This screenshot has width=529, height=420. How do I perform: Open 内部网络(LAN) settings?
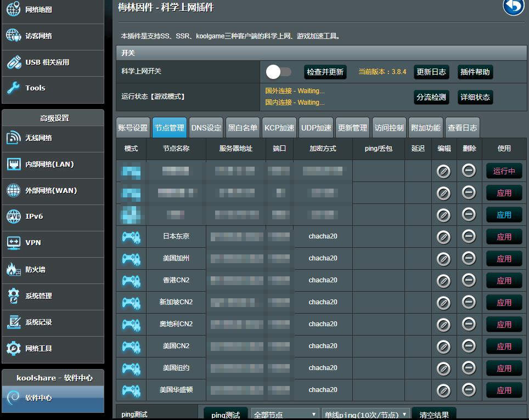point(53,164)
